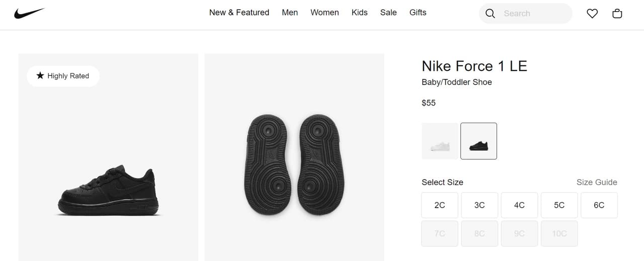
Task: Open the Size Guide link
Action: click(x=597, y=182)
